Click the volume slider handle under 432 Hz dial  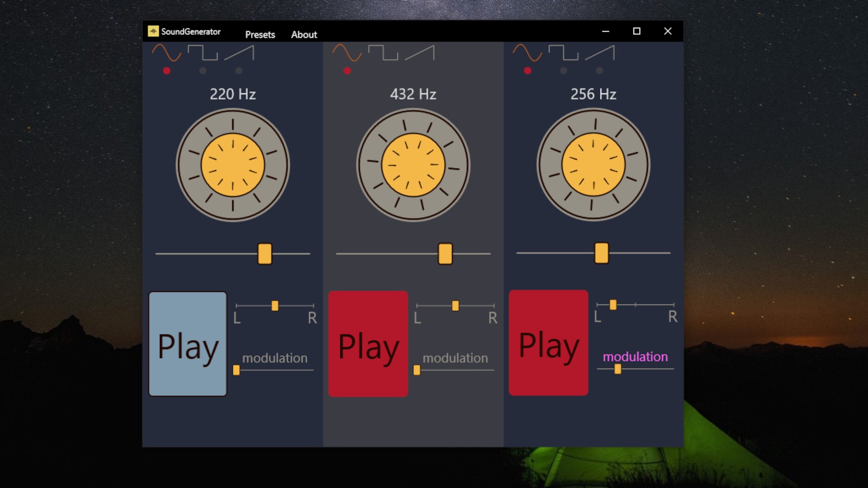pyautogui.click(x=445, y=254)
